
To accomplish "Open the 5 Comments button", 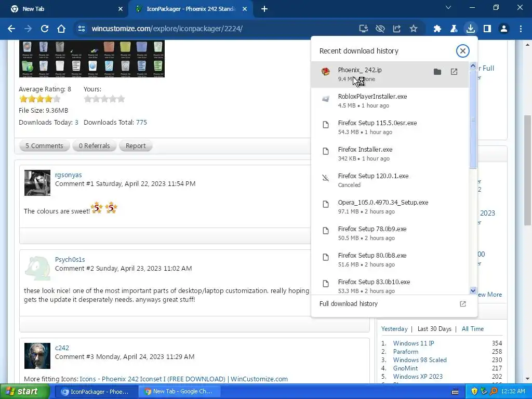I will coord(45,146).
